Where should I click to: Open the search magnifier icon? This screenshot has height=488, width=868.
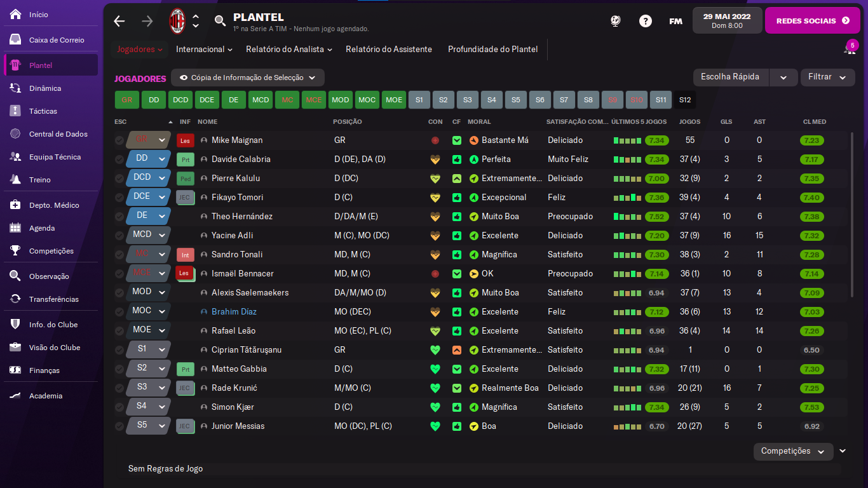[220, 21]
